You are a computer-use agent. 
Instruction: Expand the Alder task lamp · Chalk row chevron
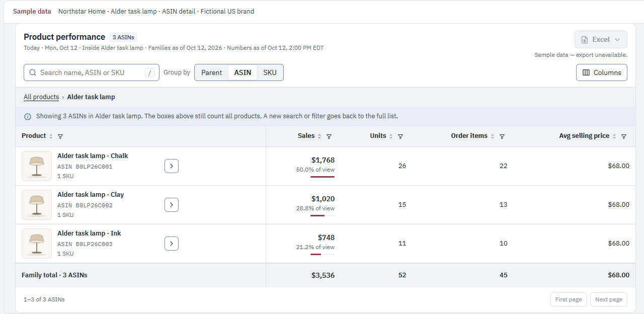(x=172, y=166)
